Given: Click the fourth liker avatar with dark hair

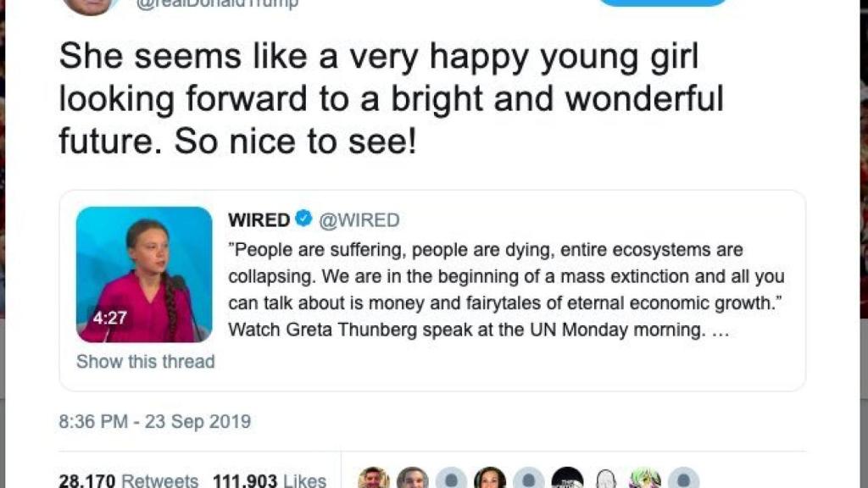Looking at the screenshot, I should coord(490,480).
